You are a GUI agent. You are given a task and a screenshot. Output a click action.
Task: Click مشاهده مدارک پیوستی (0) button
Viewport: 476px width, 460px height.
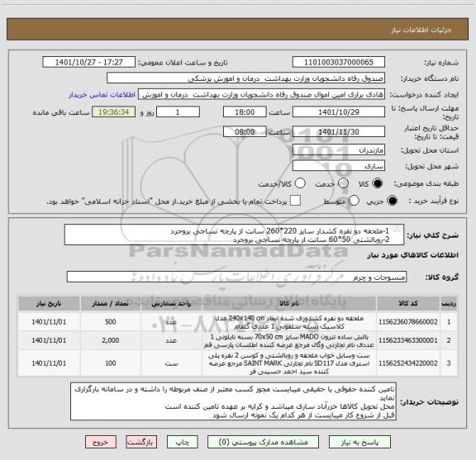click(263, 443)
